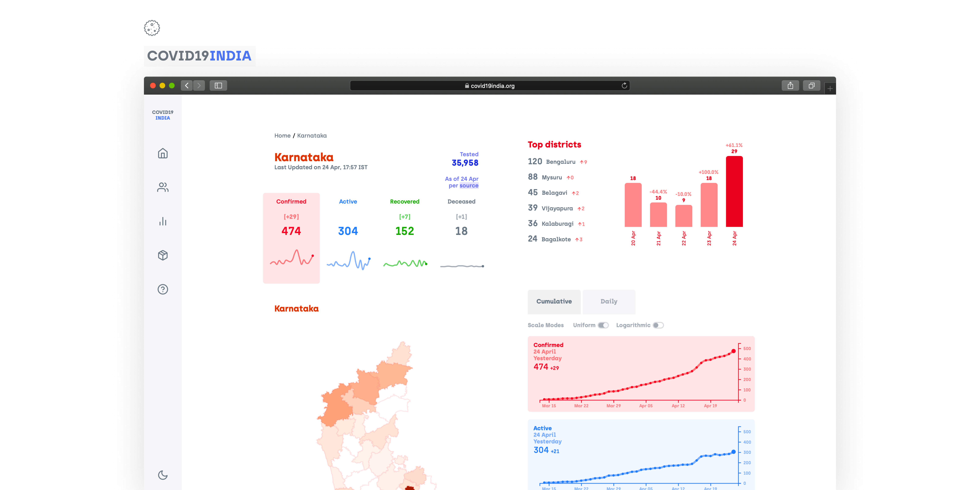Open the help question mark icon

point(162,289)
